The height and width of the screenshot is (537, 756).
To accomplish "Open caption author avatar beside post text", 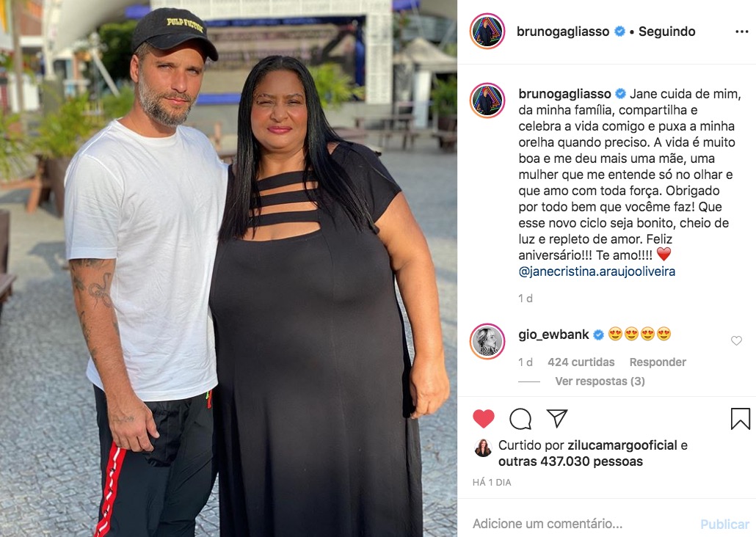I will [x=487, y=101].
